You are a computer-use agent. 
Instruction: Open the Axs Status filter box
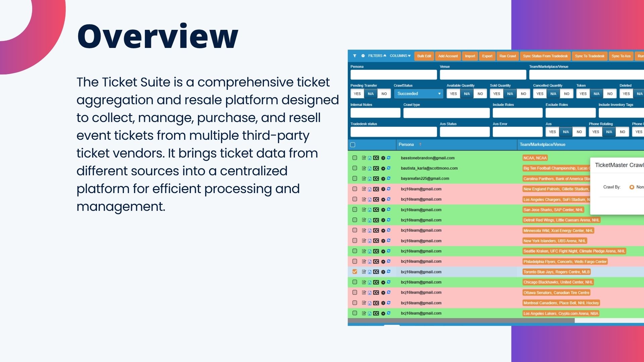pyautogui.click(x=465, y=132)
